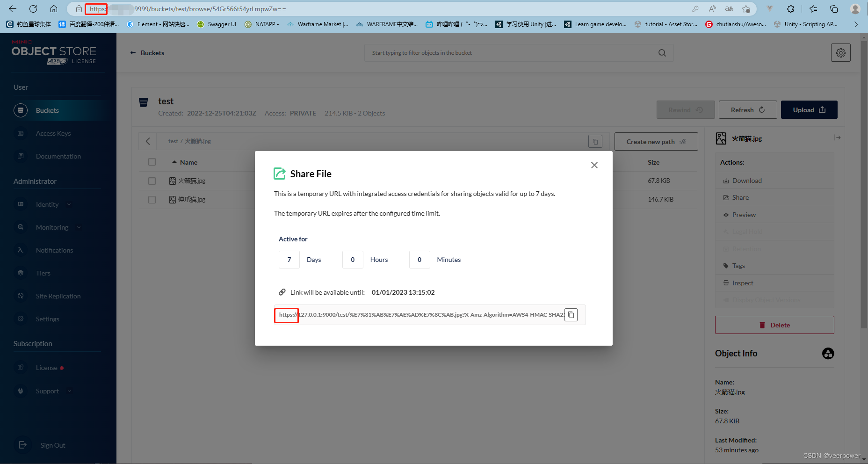Click the bucket icon next to test

(x=144, y=102)
